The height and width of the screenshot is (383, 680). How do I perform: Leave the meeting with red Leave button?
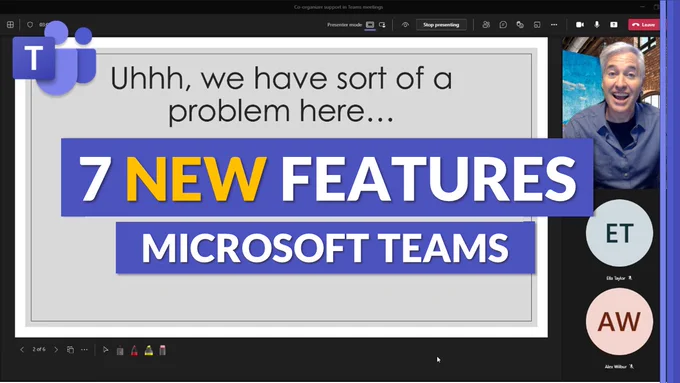[644, 25]
